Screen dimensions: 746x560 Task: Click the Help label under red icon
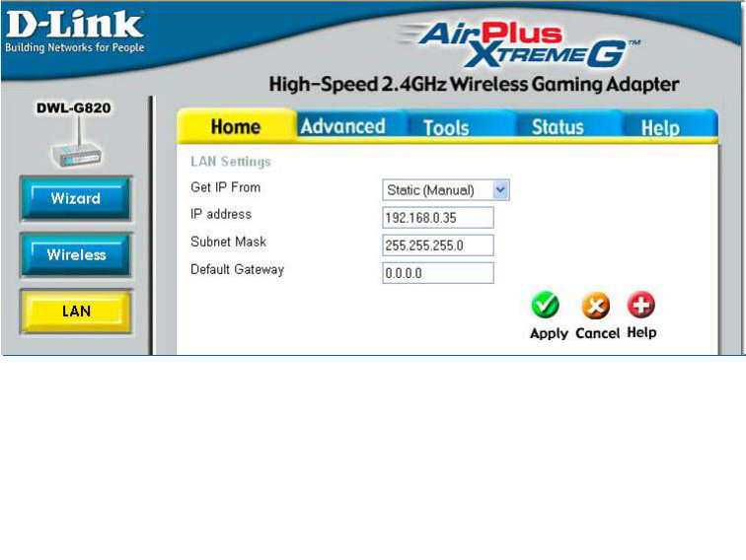coord(641,333)
